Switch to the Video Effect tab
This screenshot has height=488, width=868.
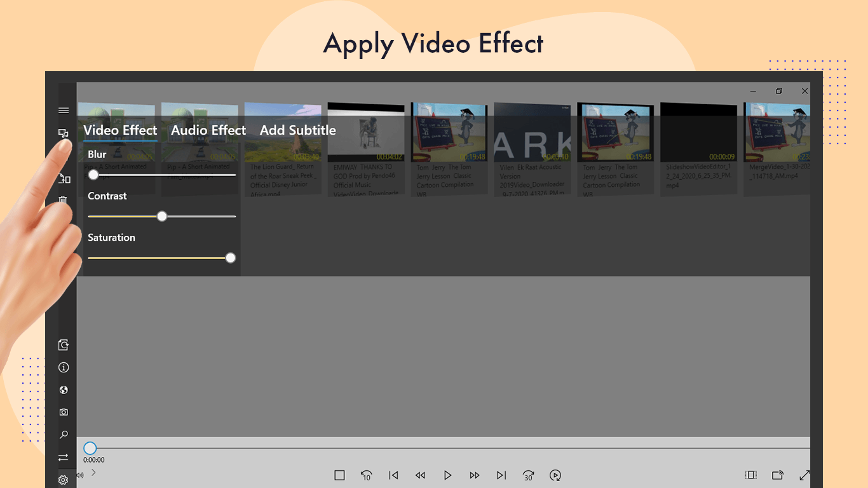(x=120, y=130)
